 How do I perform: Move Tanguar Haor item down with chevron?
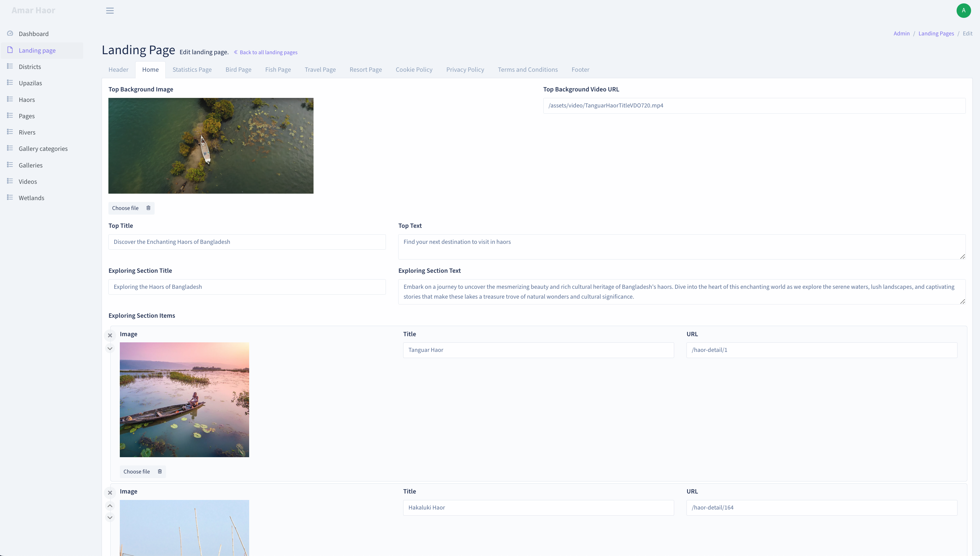pyautogui.click(x=110, y=348)
